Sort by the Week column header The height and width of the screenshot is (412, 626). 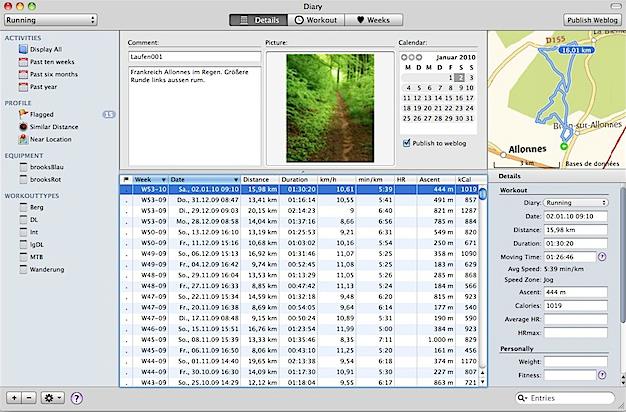[151, 180]
